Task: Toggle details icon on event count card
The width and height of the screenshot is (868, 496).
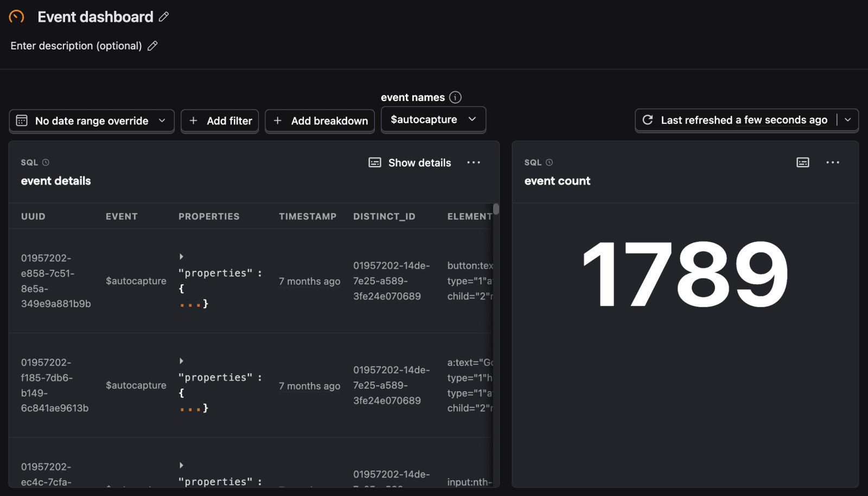Action: (x=803, y=162)
